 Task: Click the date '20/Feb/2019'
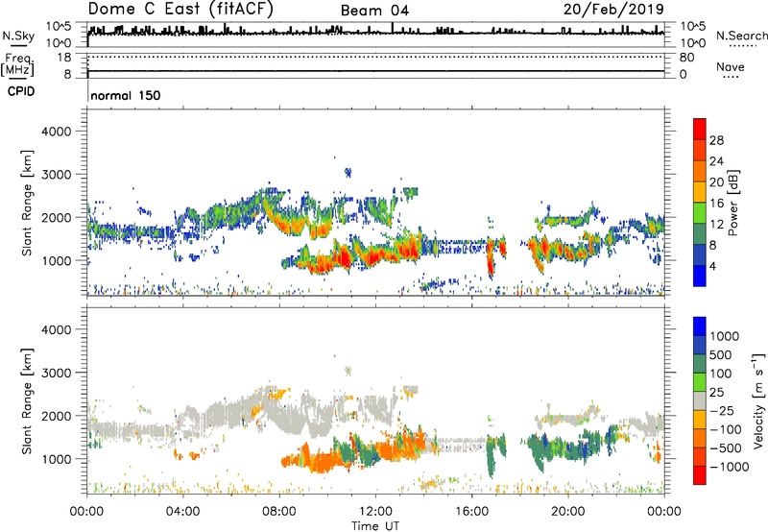pyautogui.click(x=613, y=10)
